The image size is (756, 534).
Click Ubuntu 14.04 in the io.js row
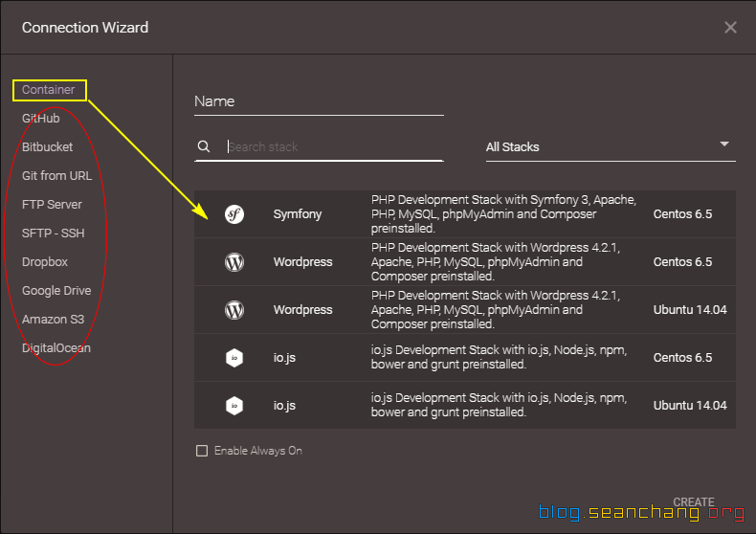pos(690,406)
